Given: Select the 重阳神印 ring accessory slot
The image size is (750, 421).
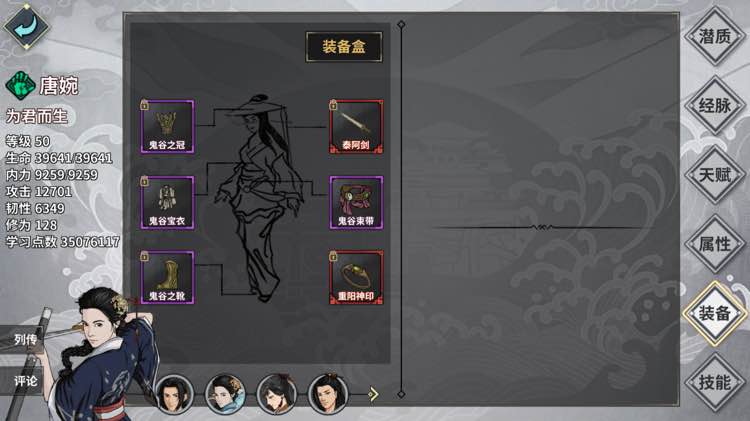Looking at the screenshot, I should 356,277.
